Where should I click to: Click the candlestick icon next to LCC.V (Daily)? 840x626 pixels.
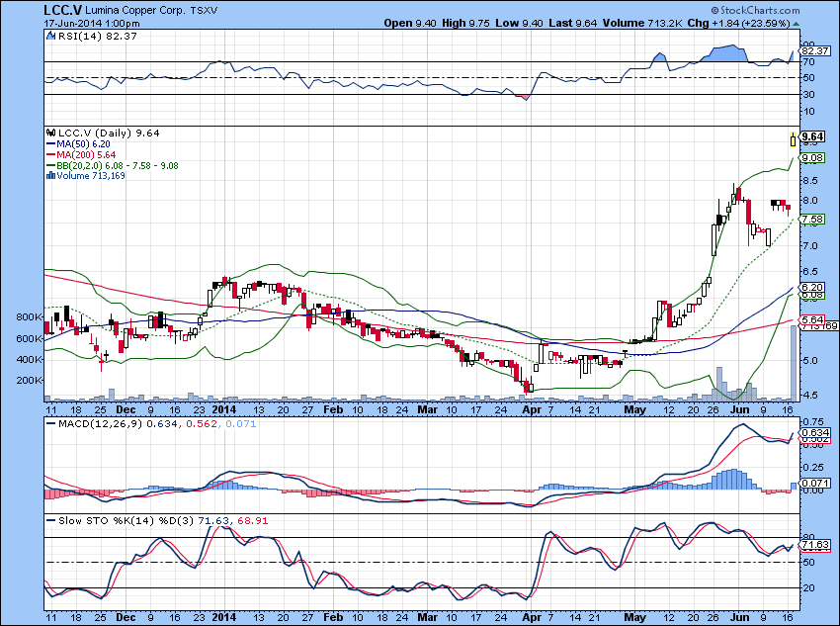(x=50, y=133)
